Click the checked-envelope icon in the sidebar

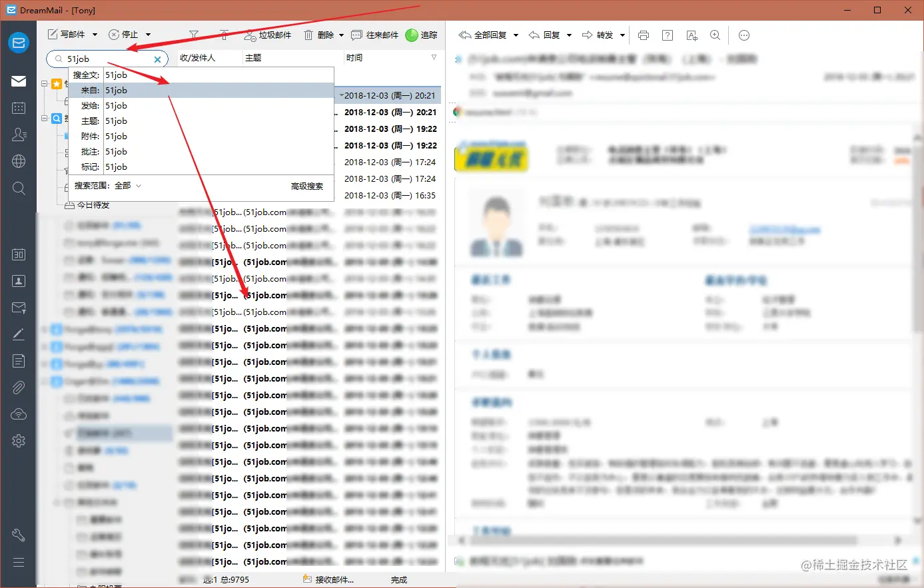pyautogui.click(x=19, y=308)
